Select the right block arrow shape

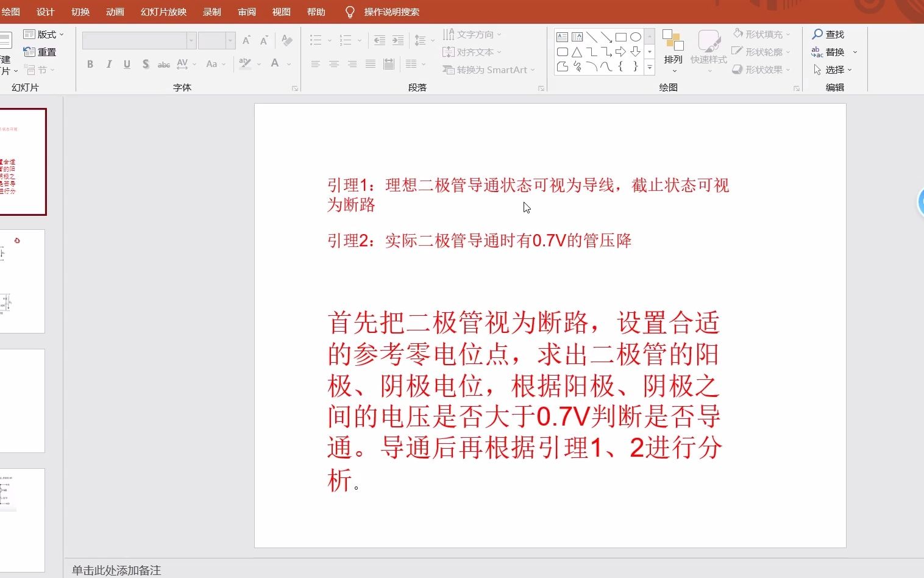(621, 52)
